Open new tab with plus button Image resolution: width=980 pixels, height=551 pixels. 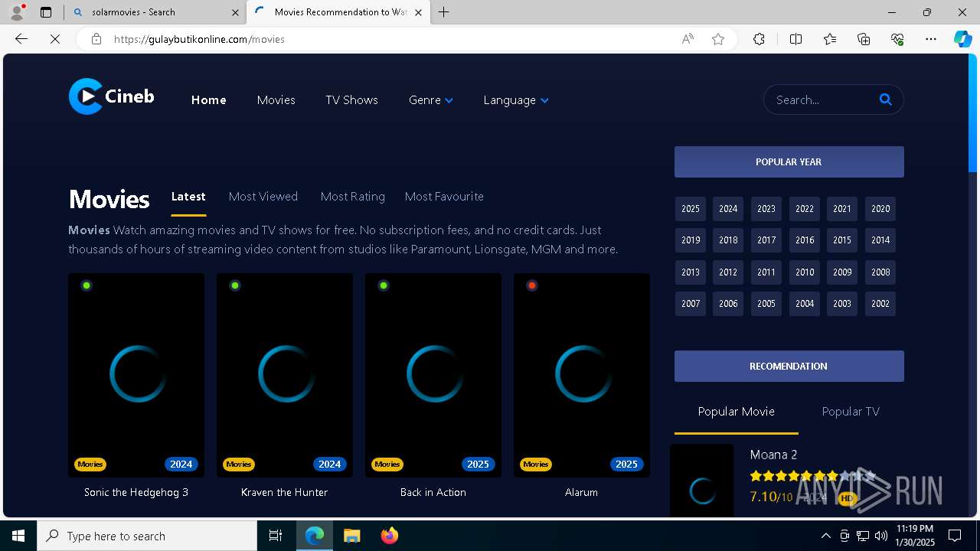click(x=443, y=11)
